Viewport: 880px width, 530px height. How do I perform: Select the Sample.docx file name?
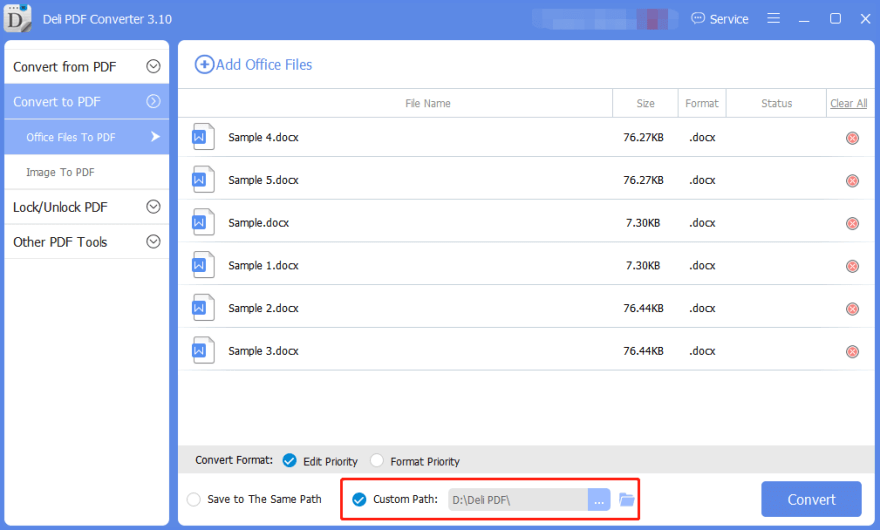tap(258, 223)
